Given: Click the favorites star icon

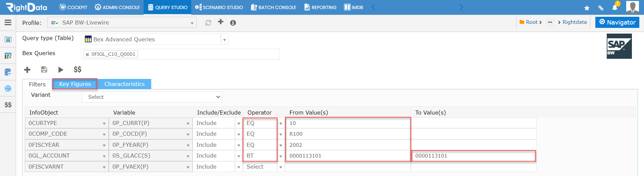Looking at the screenshot, I should pos(587,8).
